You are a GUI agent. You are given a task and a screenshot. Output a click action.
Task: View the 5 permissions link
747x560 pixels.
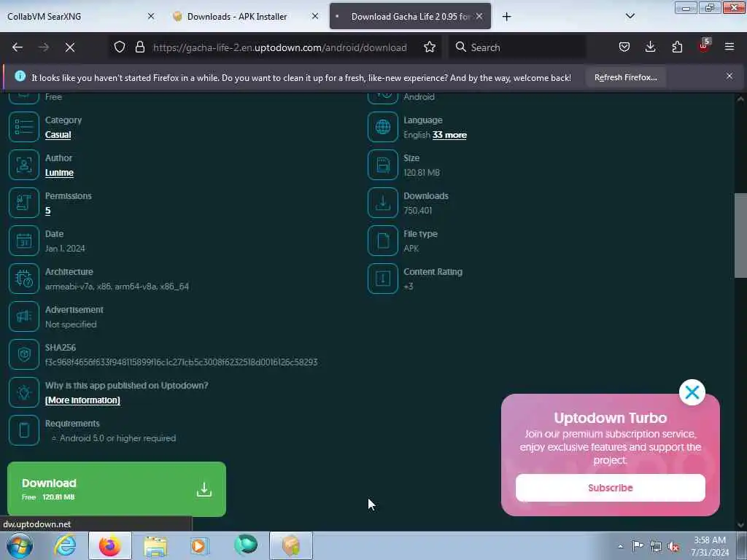point(47,211)
